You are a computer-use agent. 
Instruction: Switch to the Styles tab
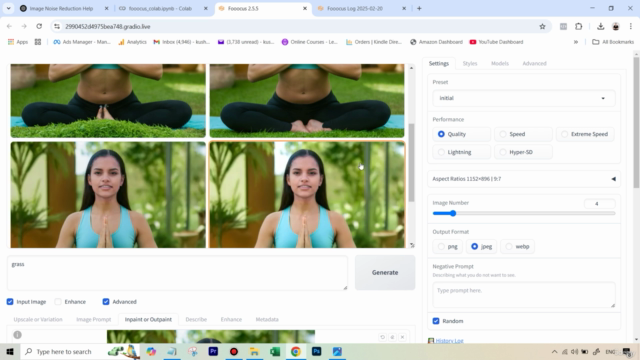470,63
